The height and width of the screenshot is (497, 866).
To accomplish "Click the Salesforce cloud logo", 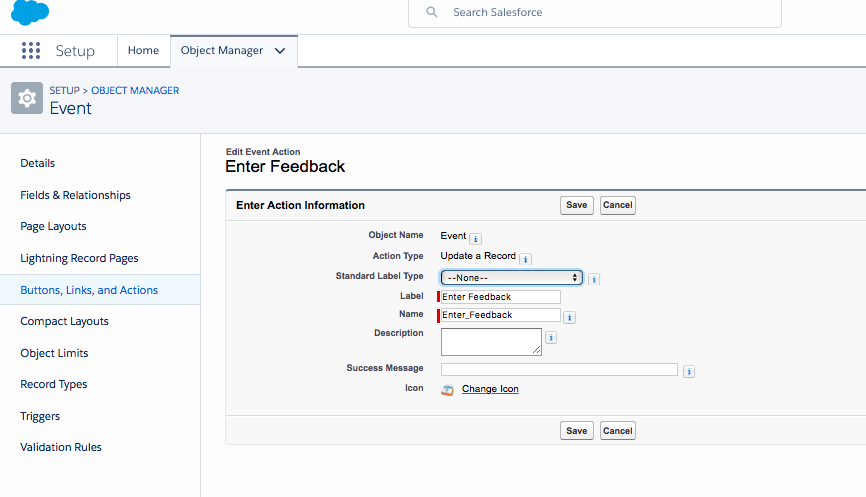I will (x=30, y=12).
